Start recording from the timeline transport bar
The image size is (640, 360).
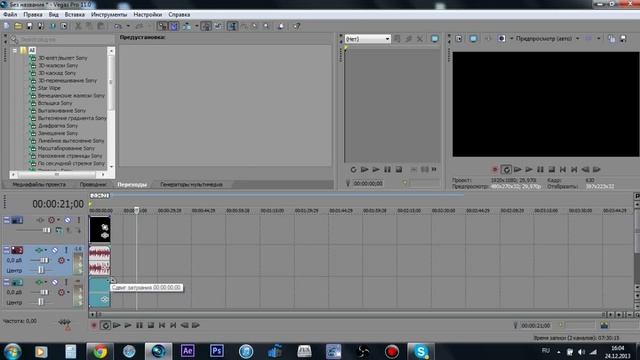coord(94,325)
